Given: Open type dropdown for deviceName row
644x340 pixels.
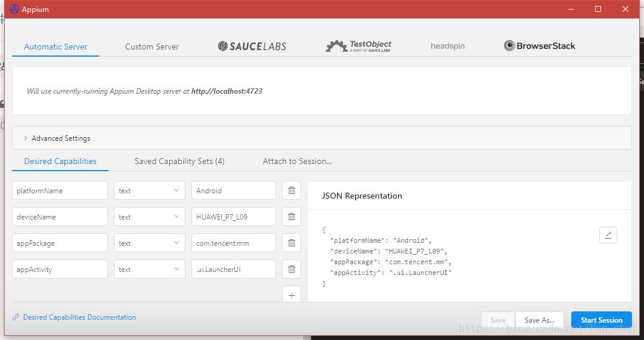Looking at the screenshot, I should [150, 217].
